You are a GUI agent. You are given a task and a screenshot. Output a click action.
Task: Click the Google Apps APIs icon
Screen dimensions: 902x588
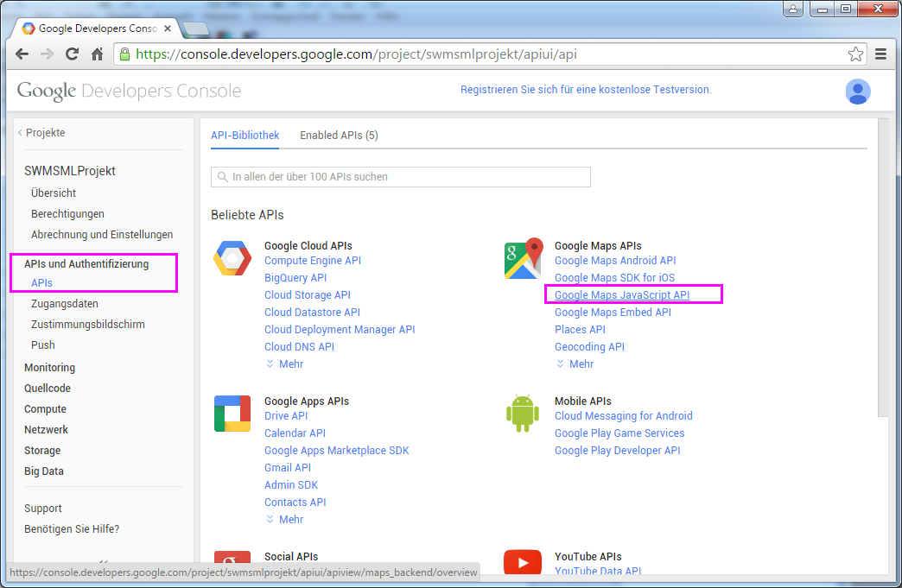232,414
